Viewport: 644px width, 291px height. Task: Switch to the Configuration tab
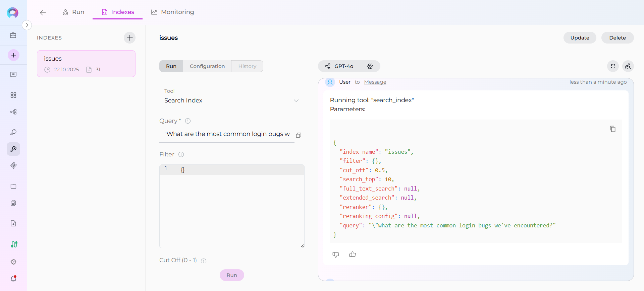click(x=207, y=66)
